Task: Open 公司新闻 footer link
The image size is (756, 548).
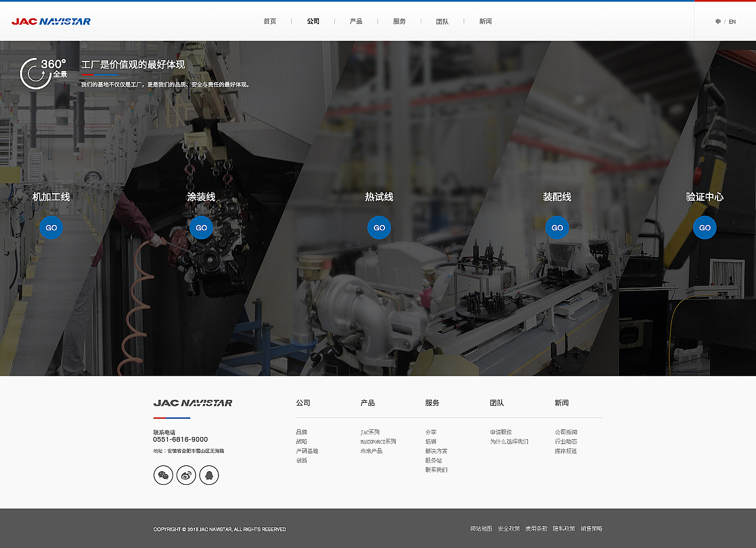Action: coord(566,432)
